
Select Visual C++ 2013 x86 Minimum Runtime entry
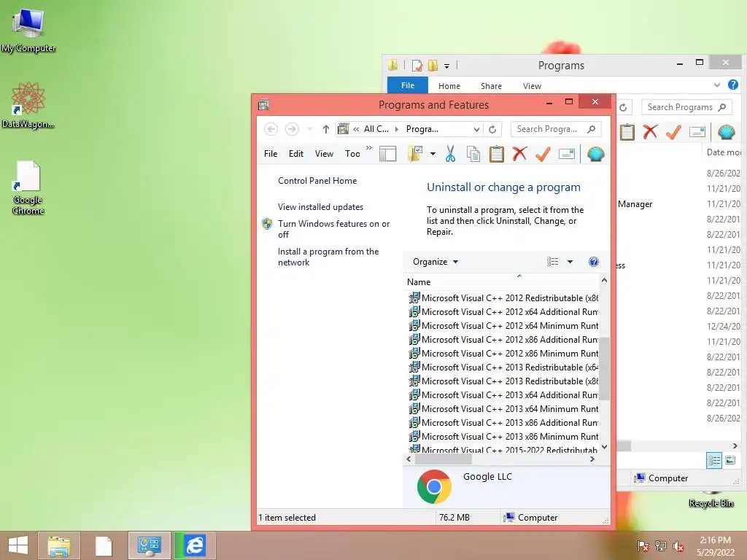point(503,436)
